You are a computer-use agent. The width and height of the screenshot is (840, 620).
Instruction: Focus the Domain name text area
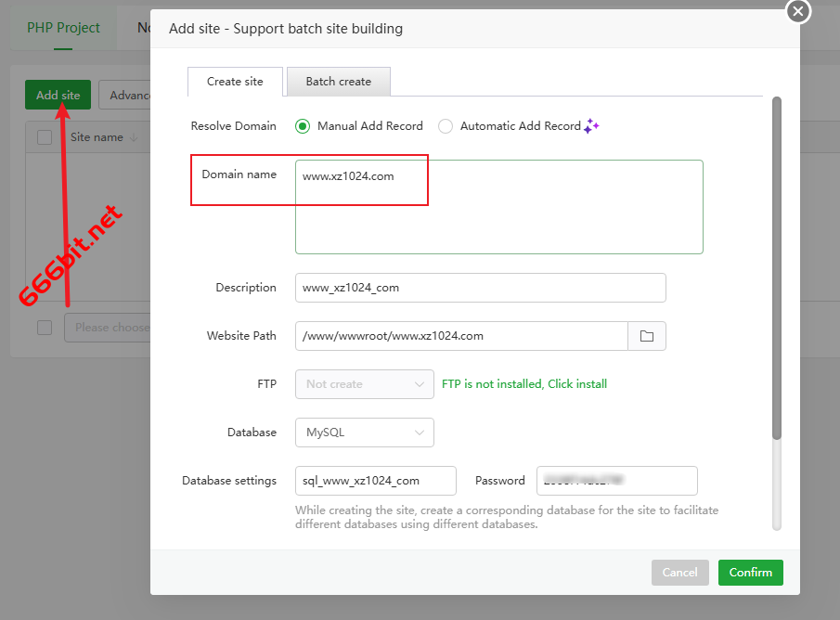click(498, 207)
